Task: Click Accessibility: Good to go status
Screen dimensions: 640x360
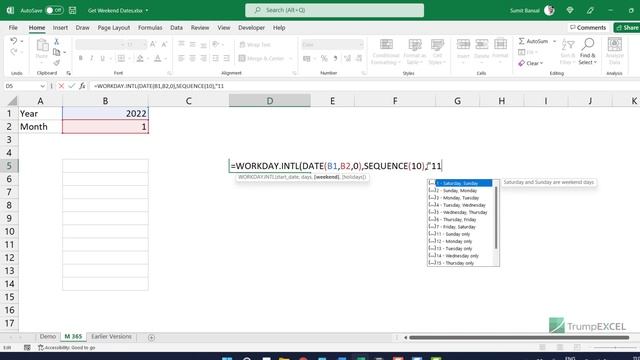Action: point(67,347)
